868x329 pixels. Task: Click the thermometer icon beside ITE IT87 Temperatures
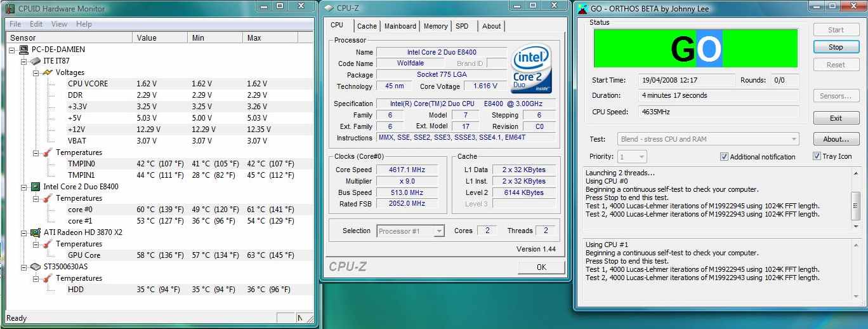48,152
